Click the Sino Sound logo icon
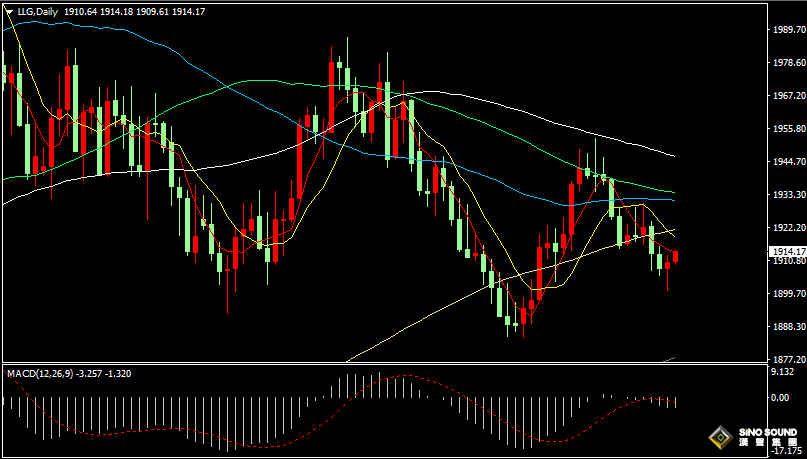This screenshot has height=459, width=807. [x=718, y=437]
